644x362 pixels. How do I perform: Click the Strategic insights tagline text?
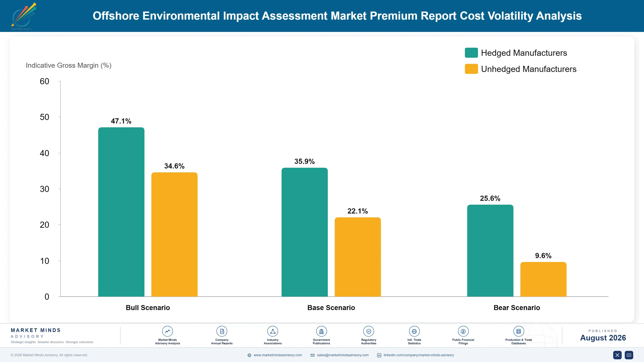click(x=52, y=342)
